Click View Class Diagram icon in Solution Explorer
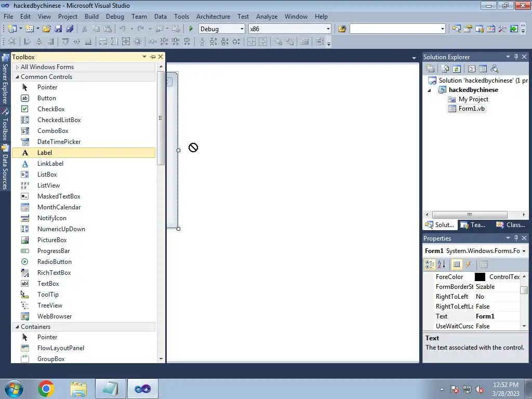Viewport: 532px width, 399px height. pyautogui.click(x=495, y=69)
